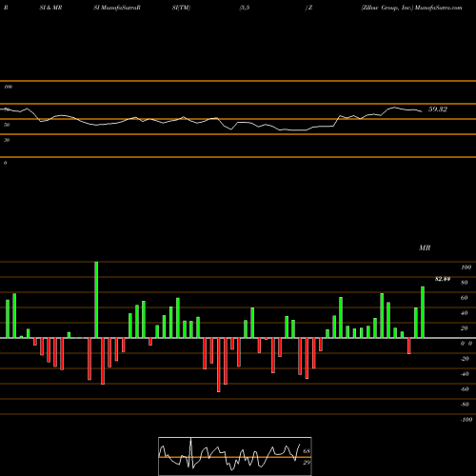This screenshot has height=476, width=476.
Task: Click the 40 label on MR axis
Action: point(465,313)
